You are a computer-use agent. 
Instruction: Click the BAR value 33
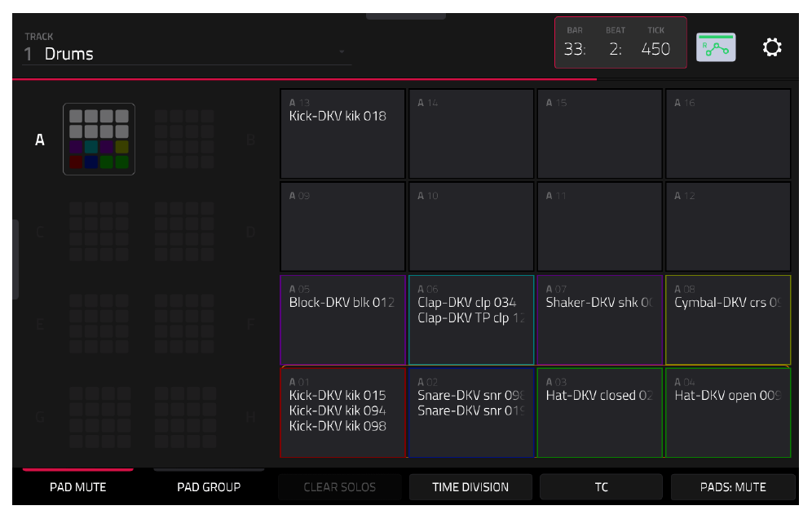(574, 49)
